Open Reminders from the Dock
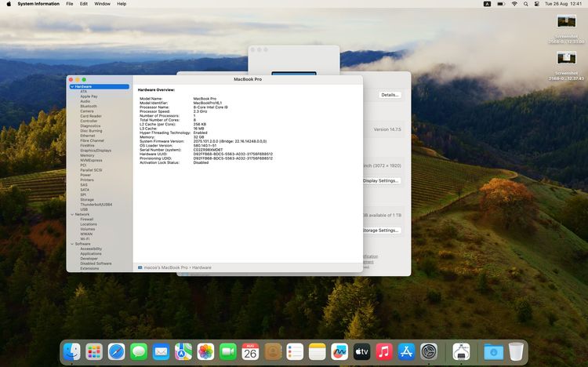This screenshot has width=588, height=367. [x=295, y=352]
